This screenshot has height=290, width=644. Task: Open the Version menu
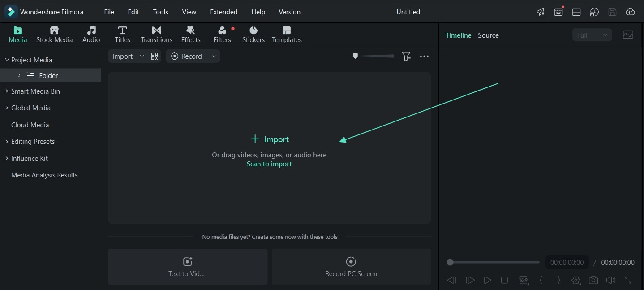pyautogui.click(x=289, y=12)
